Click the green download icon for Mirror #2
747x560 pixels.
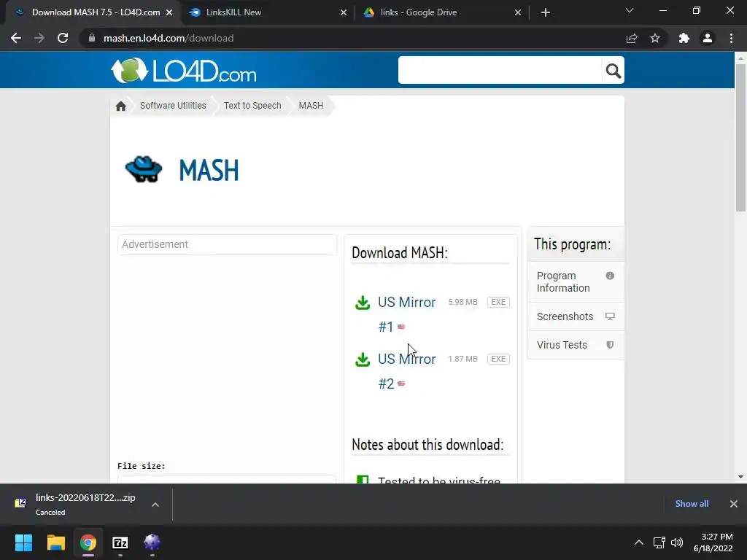pyautogui.click(x=363, y=359)
